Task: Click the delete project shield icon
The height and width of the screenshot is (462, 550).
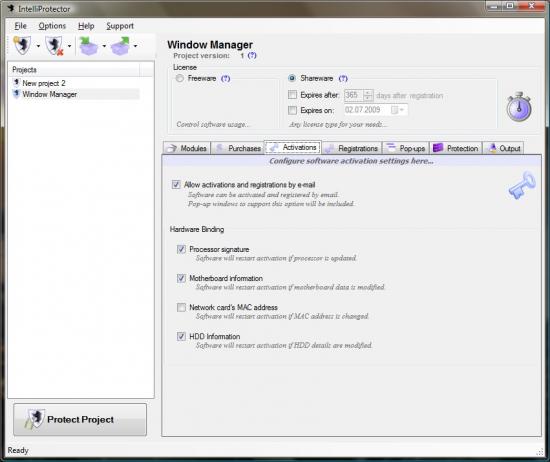Action: point(54,46)
